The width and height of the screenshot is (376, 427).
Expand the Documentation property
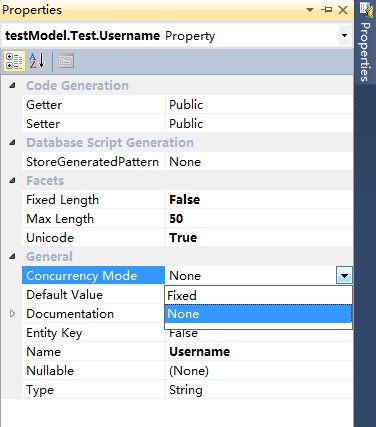12,314
